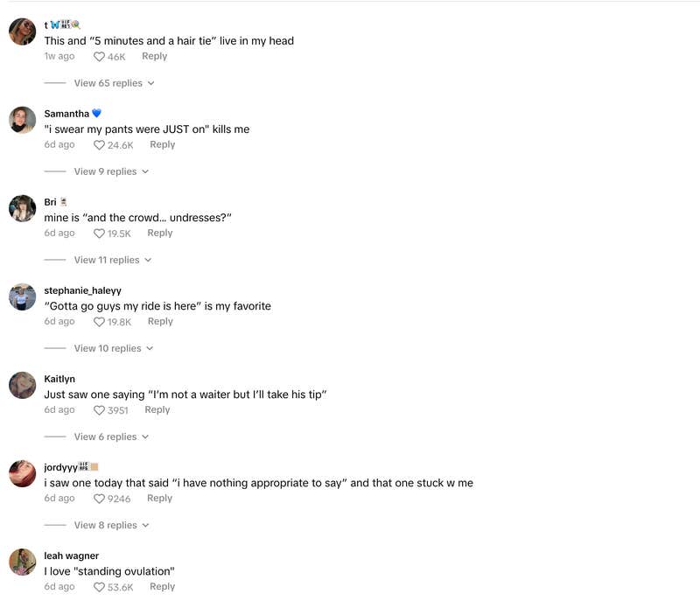Reply to leah wagner's comment
The image size is (700, 608).
(x=162, y=586)
